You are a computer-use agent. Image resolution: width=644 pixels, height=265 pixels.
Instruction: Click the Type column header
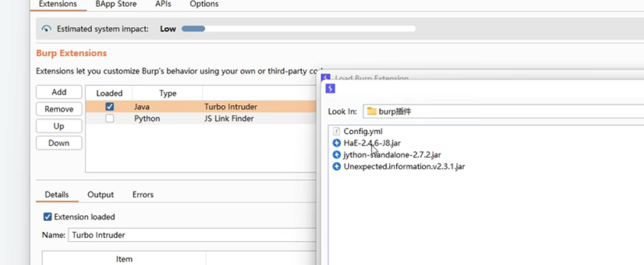click(x=167, y=93)
